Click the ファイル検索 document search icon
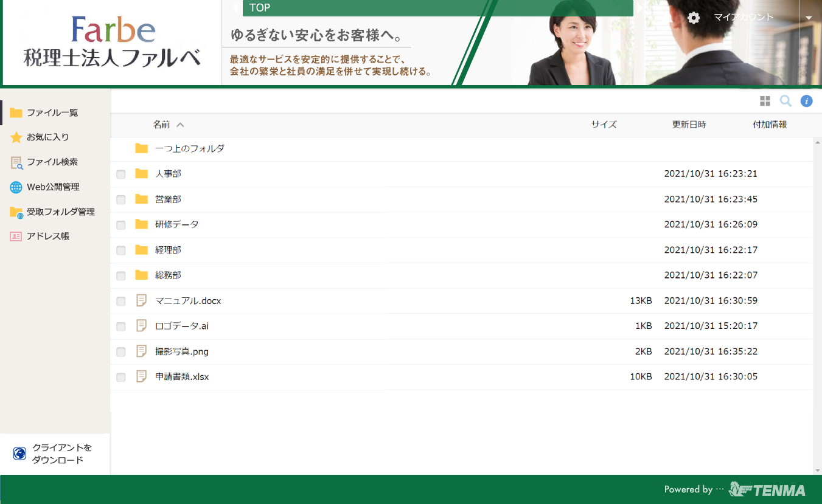This screenshot has height=504, width=822. (16, 162)
